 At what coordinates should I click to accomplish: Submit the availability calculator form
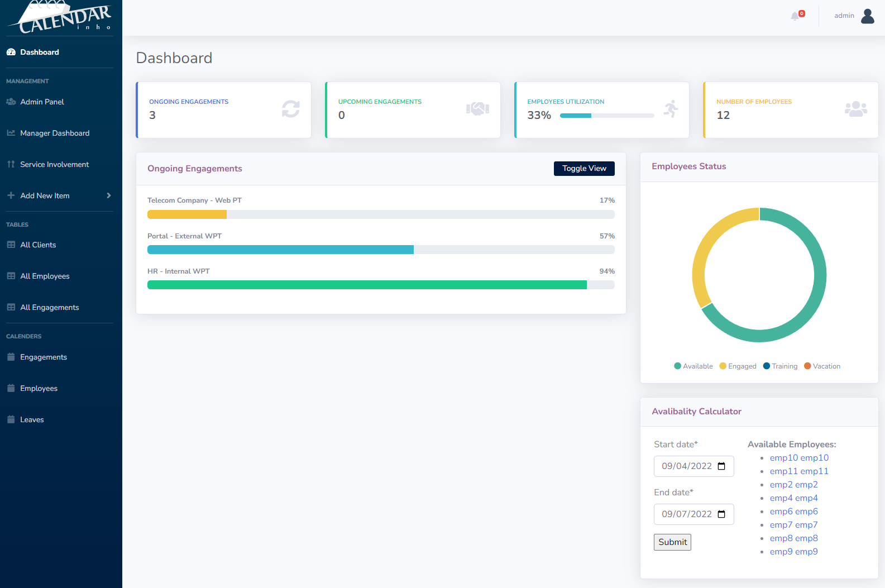coord(672,542)
